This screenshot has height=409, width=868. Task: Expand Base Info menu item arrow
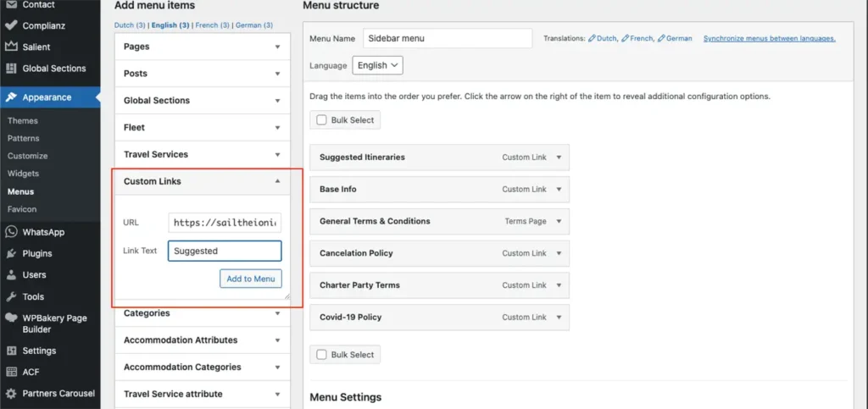(x=559, y=190)
